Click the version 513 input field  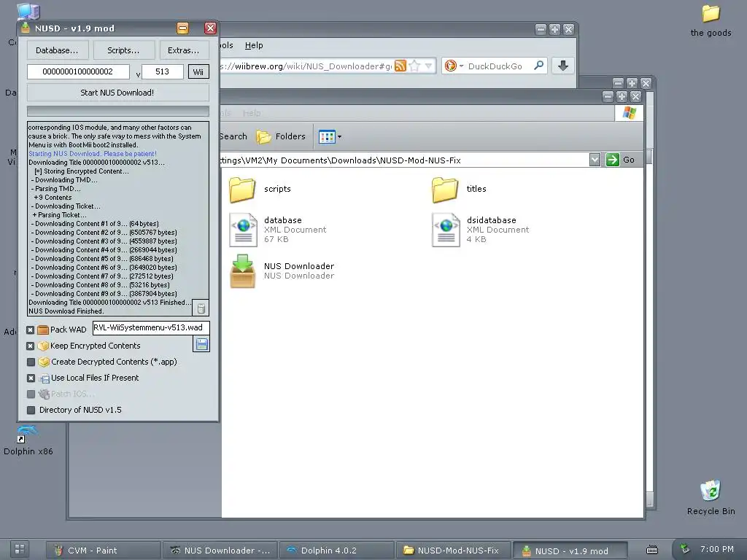point(162,71)
